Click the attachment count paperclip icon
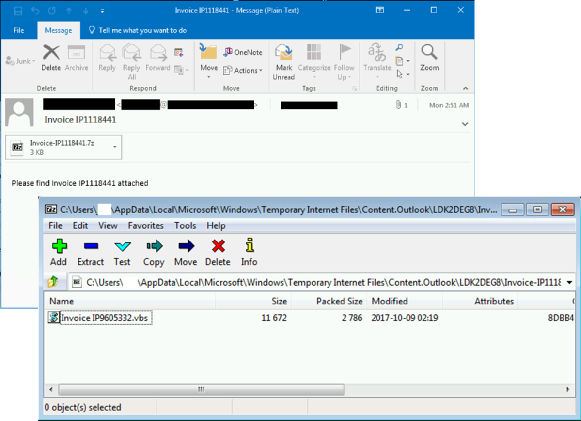The image size is (581, 421). (x=398, y=105)
